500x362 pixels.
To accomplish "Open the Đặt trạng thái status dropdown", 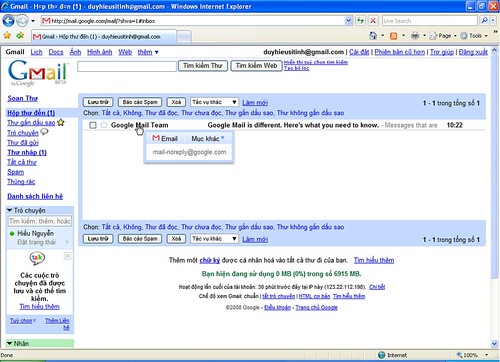I will (67, 242).
